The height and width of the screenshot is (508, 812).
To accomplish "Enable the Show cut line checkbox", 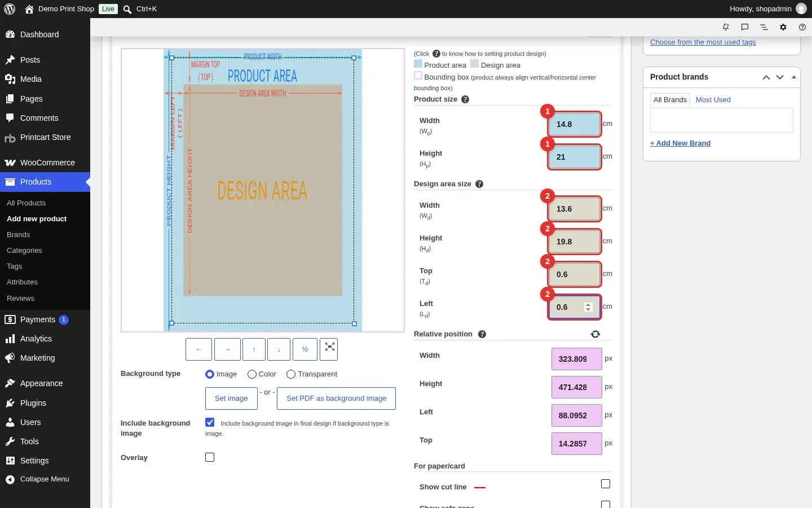I will [606, 484].
